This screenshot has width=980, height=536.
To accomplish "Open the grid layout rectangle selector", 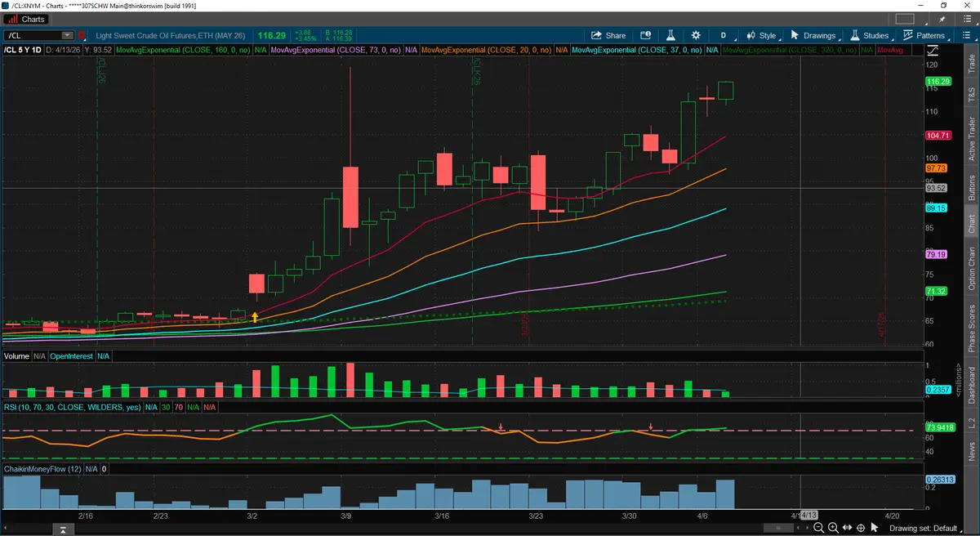I will (906, 19).
